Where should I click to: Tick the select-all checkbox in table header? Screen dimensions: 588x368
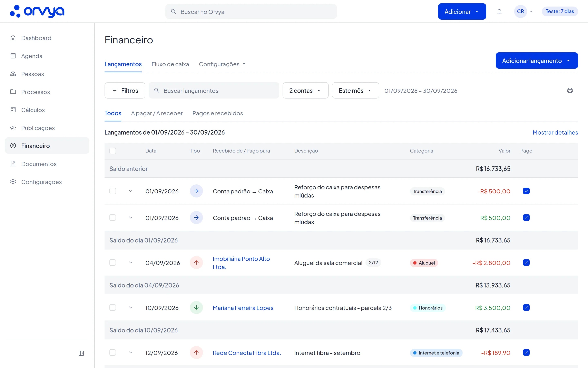113,151
